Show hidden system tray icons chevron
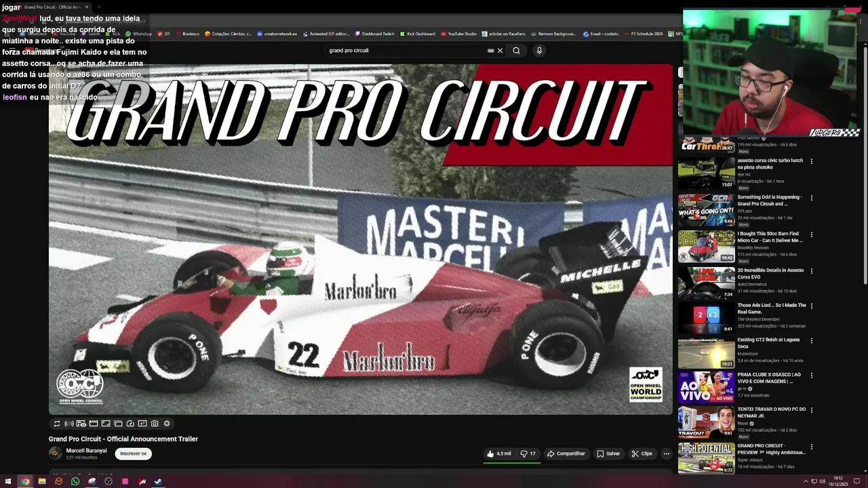Screen dimensions: 868x488 click(805, 481)
